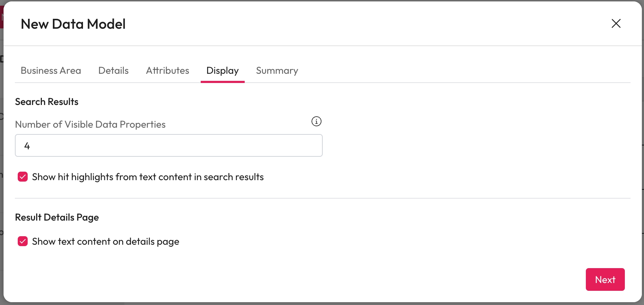Open the Details tab
This screenshot has height=305, width=644.
[113, 71]
